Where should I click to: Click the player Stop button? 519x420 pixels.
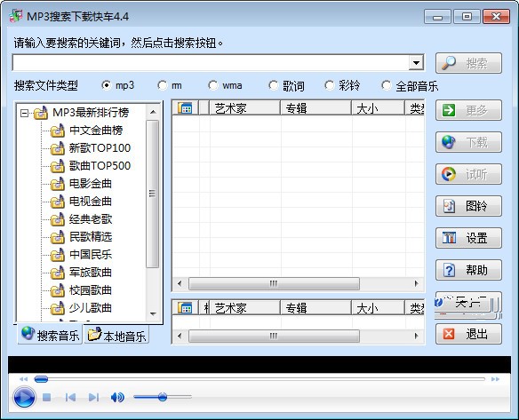click(x=47, y=397)
